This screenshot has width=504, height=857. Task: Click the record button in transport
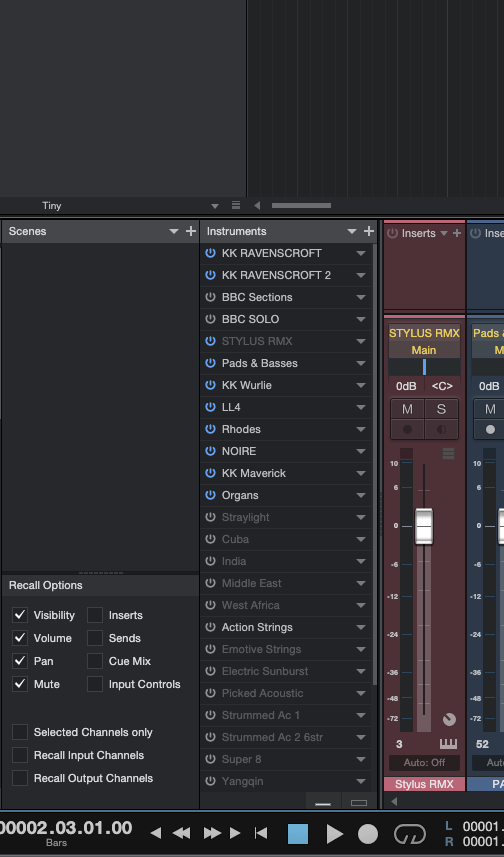pyautogui.click(x=368, y=834)
